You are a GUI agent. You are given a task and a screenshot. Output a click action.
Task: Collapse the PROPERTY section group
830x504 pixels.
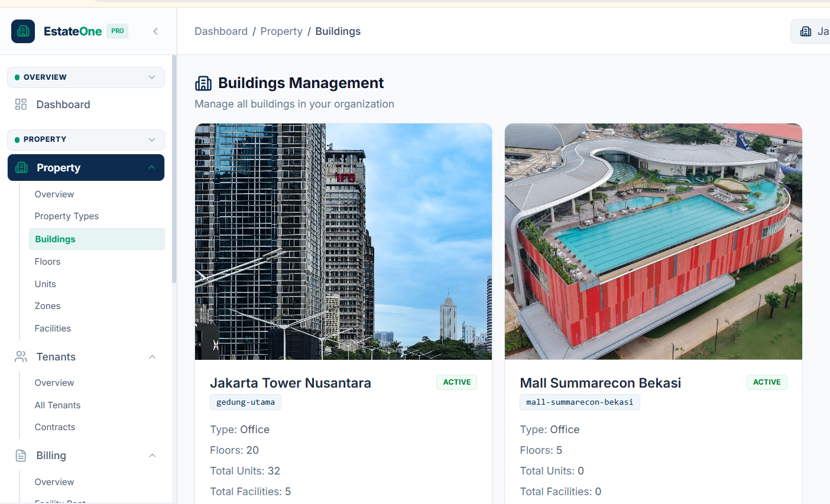click(152, 139)
